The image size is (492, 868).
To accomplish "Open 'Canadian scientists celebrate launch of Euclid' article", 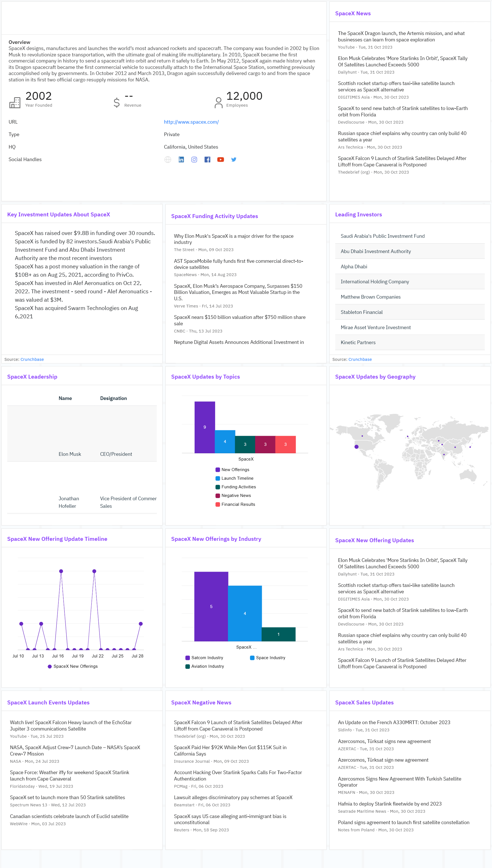I will pyautogui.click(x=69, y=816).
